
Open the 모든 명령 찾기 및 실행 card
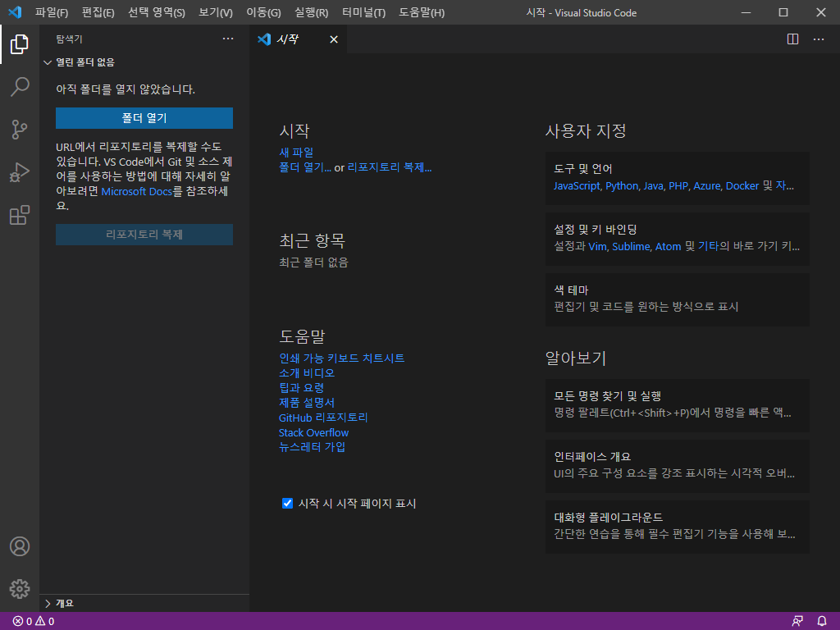click(x=677, y=405)
